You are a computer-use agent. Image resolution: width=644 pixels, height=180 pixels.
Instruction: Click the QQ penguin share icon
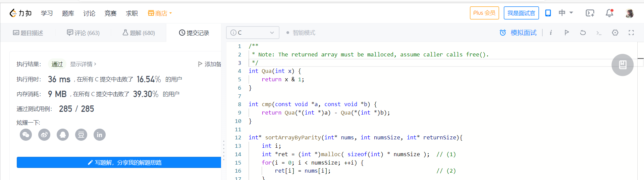point(63,135)
